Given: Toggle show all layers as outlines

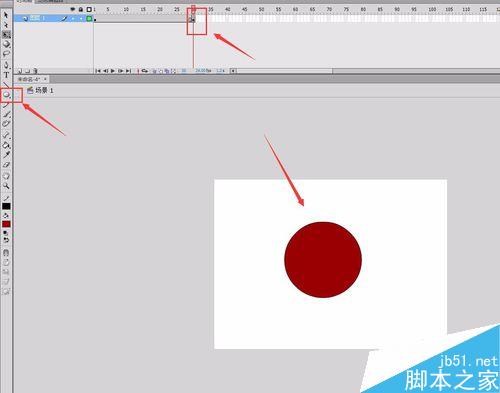Looking at the screenshot, I should (89, 9).
